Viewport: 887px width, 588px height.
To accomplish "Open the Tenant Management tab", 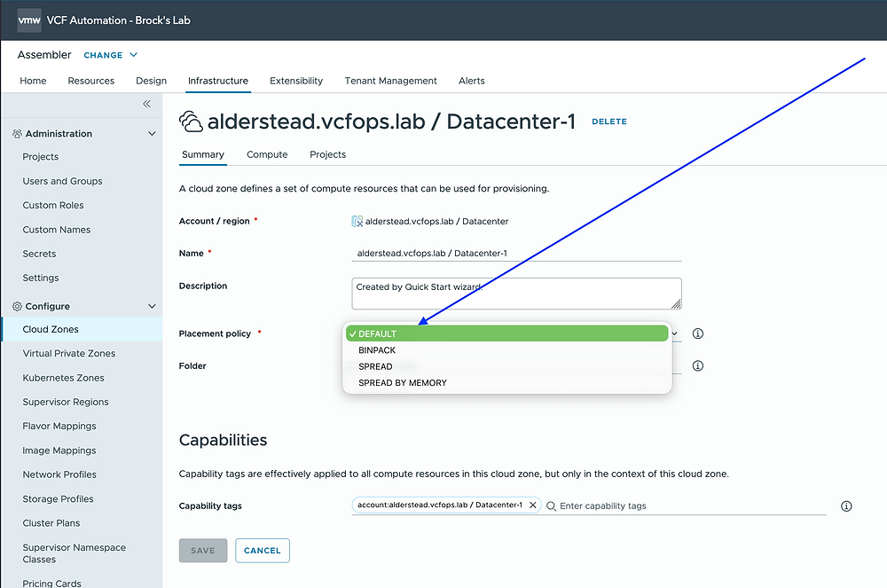I will [390, 81].
